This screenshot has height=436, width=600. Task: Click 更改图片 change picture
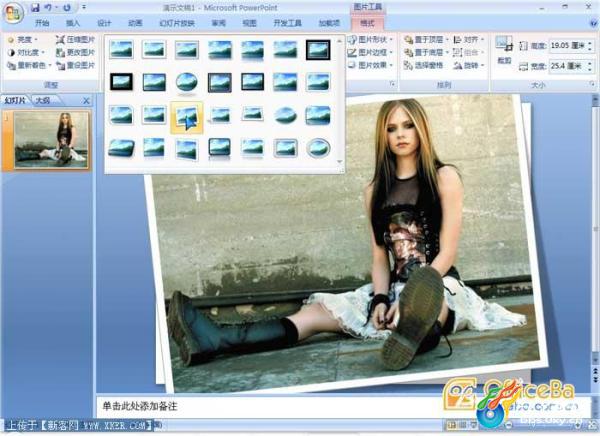pyautogui.click(x=75, y=52)
